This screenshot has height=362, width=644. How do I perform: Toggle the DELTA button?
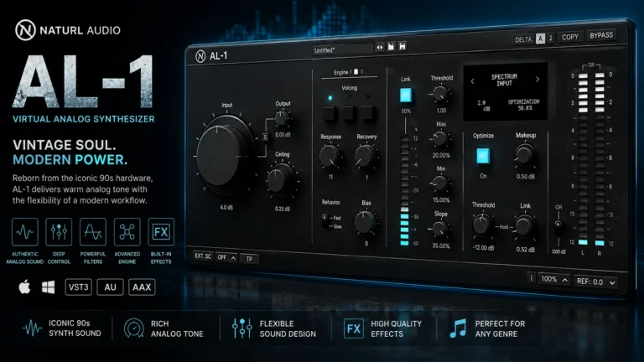coord(523,39)
